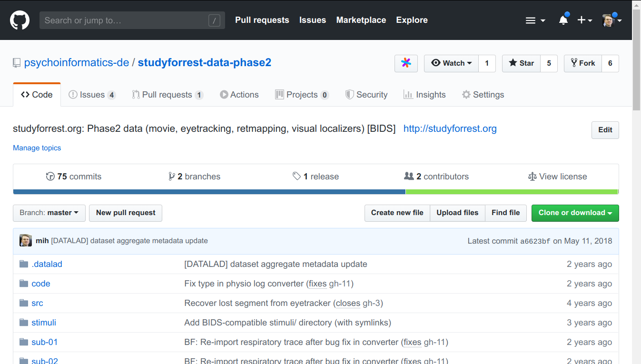Open the Clone or download dropdown
641x364 pixels.
575,213
